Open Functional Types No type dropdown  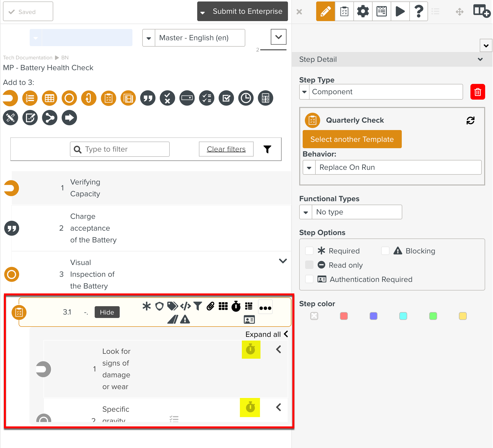(350, 212)
